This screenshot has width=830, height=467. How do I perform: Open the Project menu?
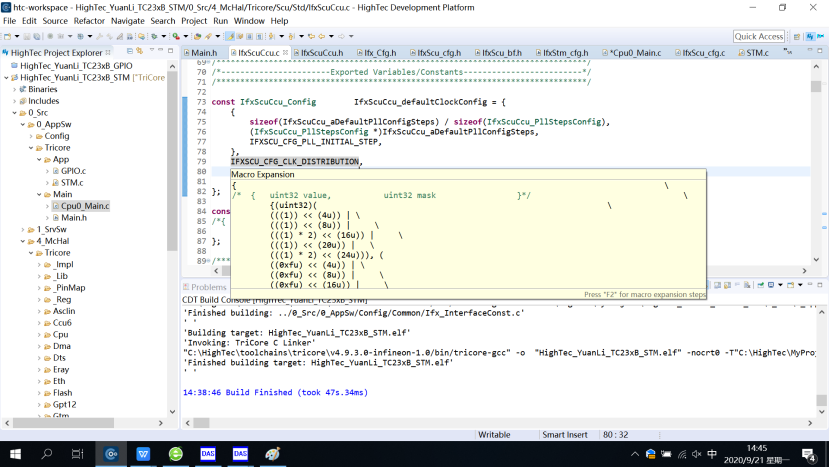[194, 21]
